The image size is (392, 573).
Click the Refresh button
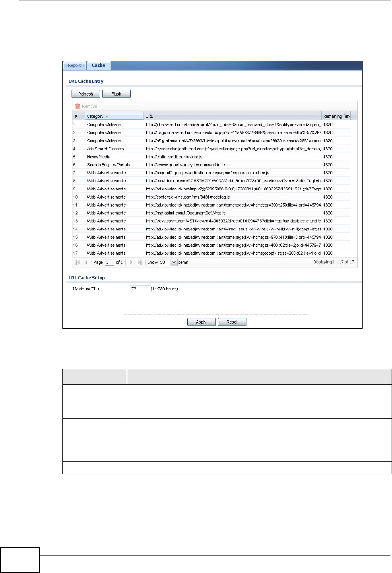point(85,94)
